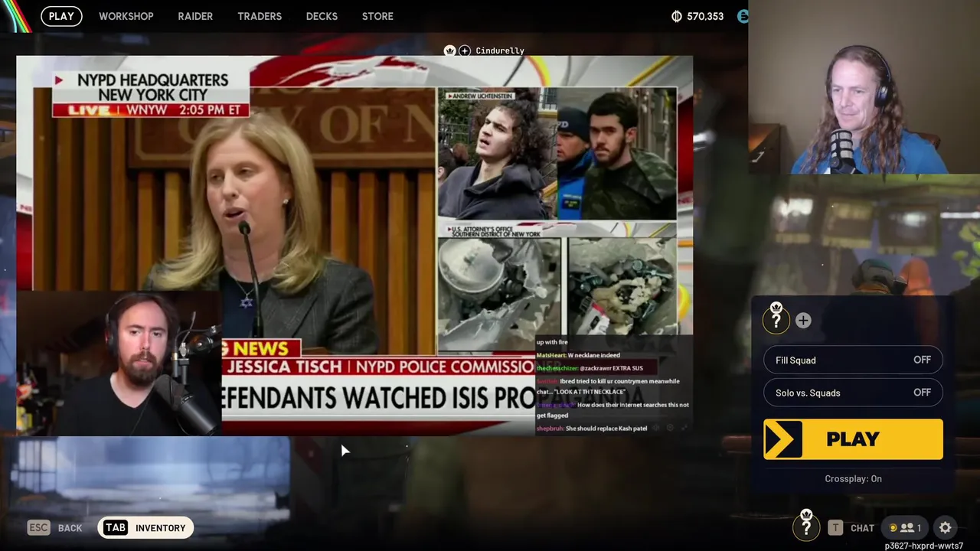The image size is (980, 551).
Task: Open the STORE tab
Action: coord(377,16)
